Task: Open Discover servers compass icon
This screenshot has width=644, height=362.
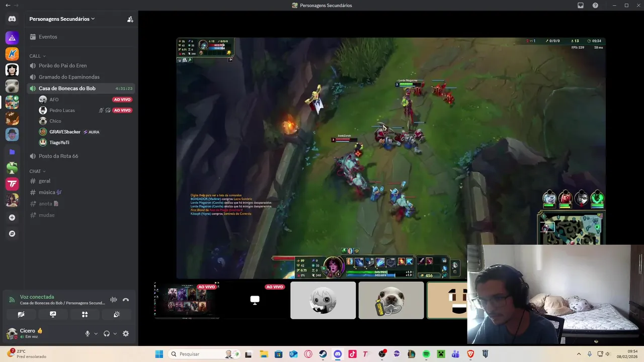Action: 12,234
